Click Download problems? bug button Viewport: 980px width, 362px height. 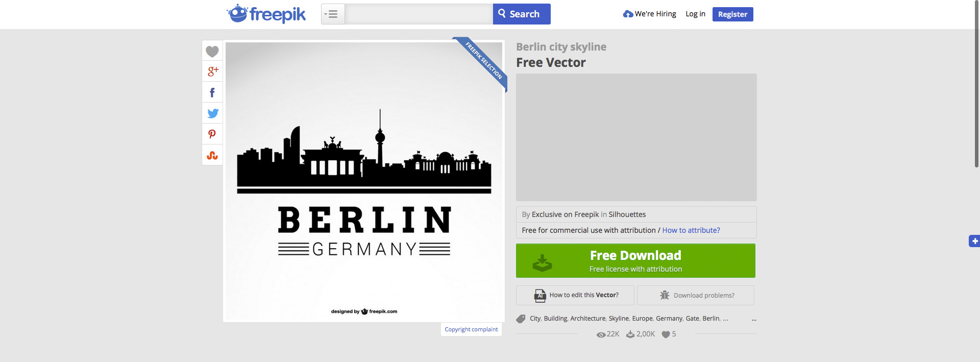click(x=696, y=295)
